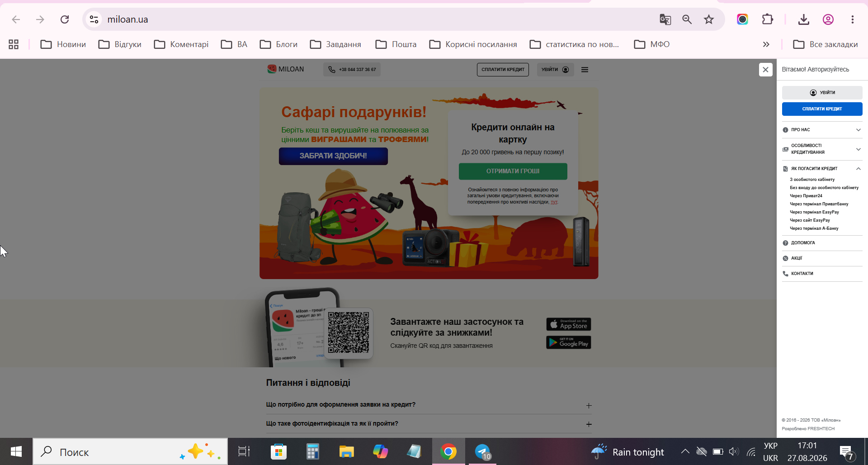Open Chrome downloads icon
The width and height of the screenshot is (868, 465).
click(803, 19)
